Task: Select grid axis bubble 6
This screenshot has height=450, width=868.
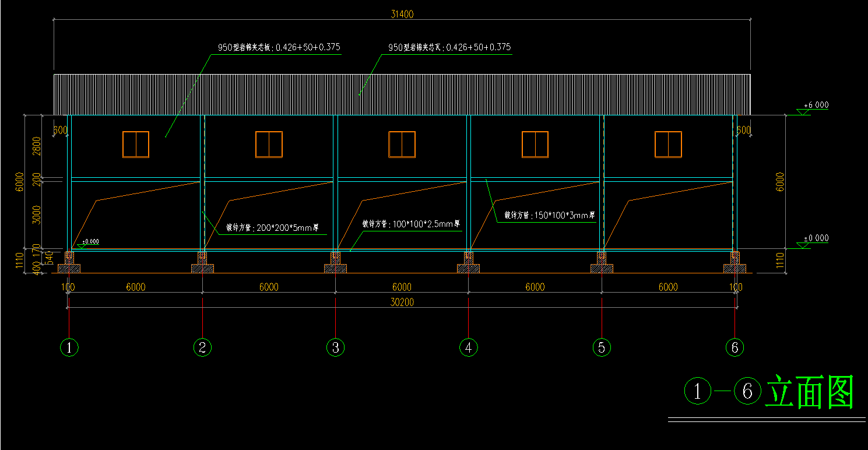Action: coord(735,348)
